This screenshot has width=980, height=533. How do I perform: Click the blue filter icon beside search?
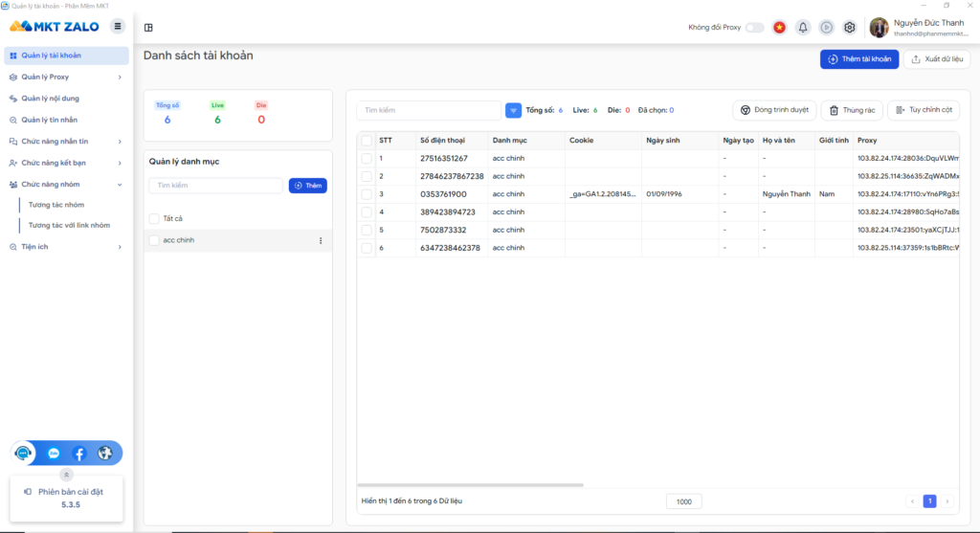(513, 110)
